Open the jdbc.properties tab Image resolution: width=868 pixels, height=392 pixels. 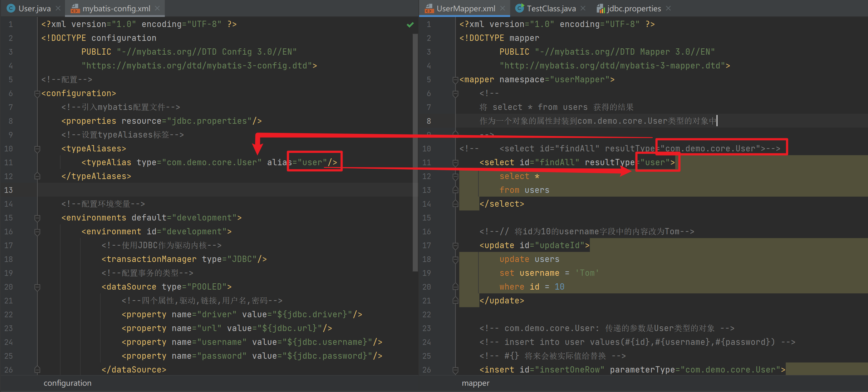click(633, 8)
